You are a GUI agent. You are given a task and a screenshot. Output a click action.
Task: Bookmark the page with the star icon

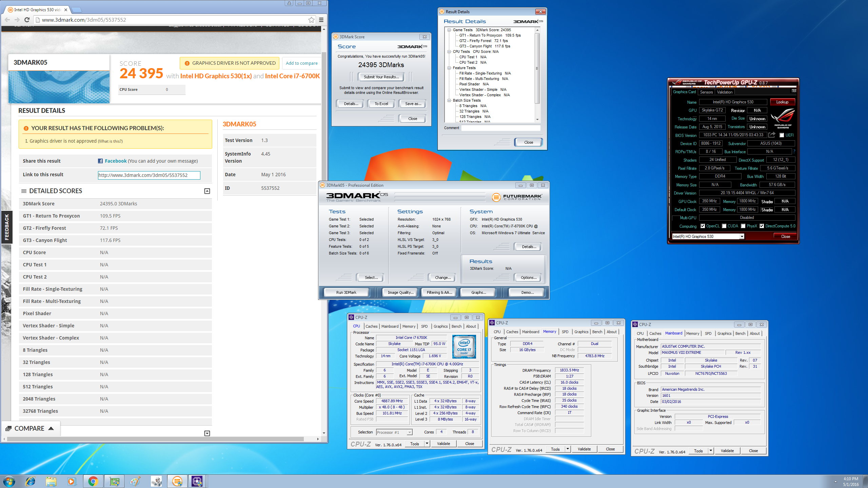pos(311,20)
